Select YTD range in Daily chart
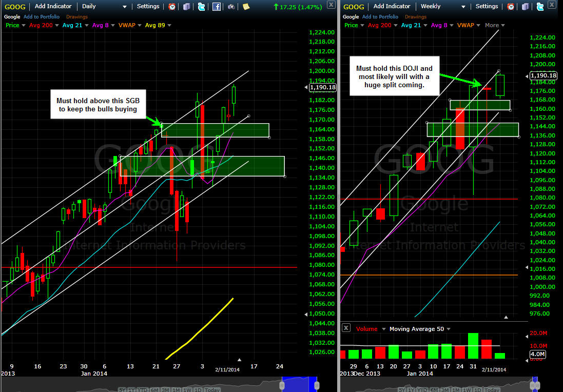Screen dimensions: 563x392 [x=143, y=390]
